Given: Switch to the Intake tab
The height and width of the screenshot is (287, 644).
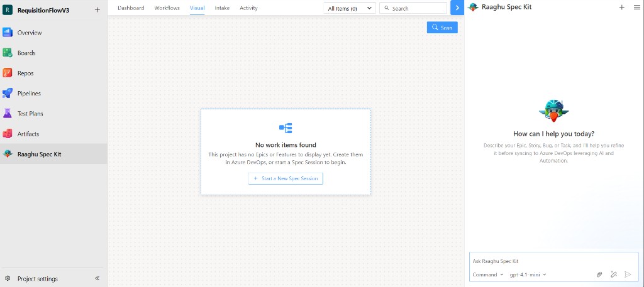Looking at the screenshot, I should [222, 8].
